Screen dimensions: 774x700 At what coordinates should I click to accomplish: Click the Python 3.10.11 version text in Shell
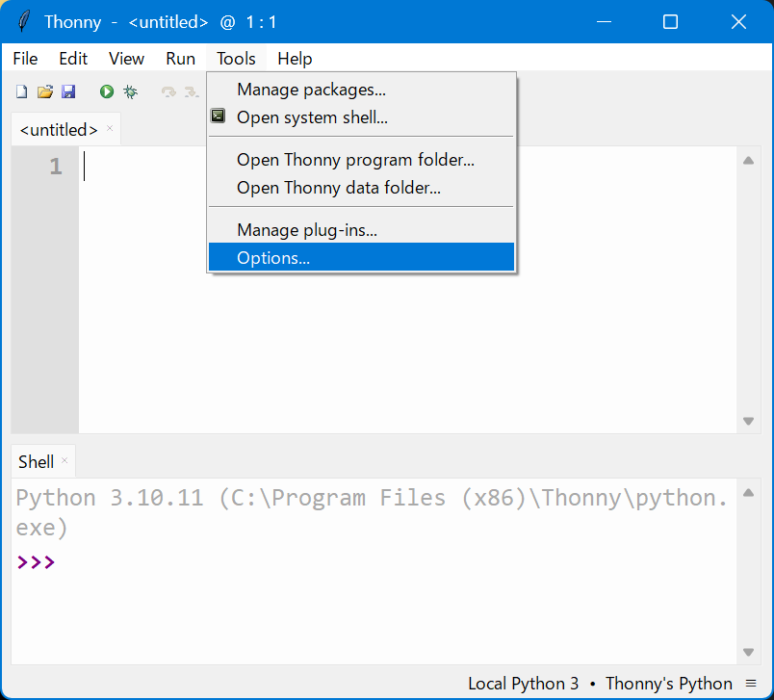(110, 498)
